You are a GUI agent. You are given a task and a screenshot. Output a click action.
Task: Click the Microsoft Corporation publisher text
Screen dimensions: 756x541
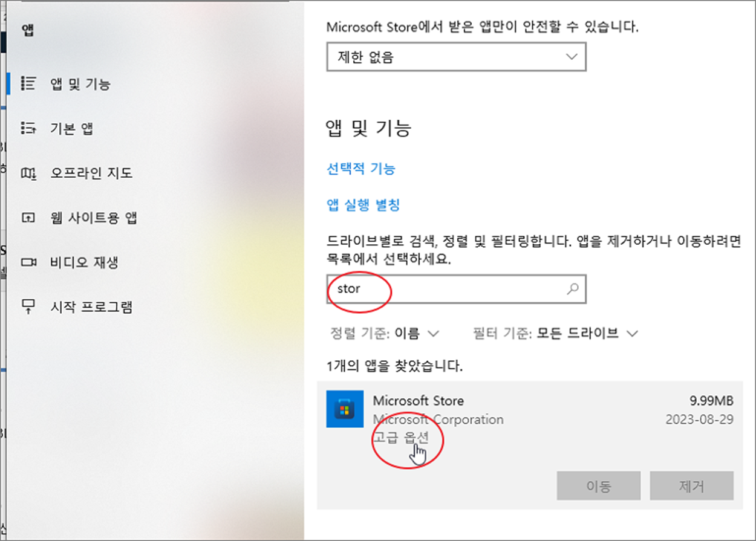438,420
